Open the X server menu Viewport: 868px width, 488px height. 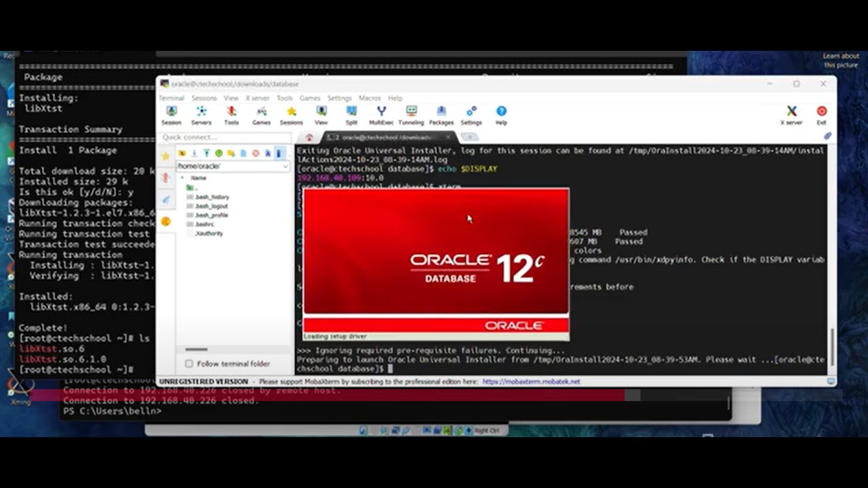[257, 98]
